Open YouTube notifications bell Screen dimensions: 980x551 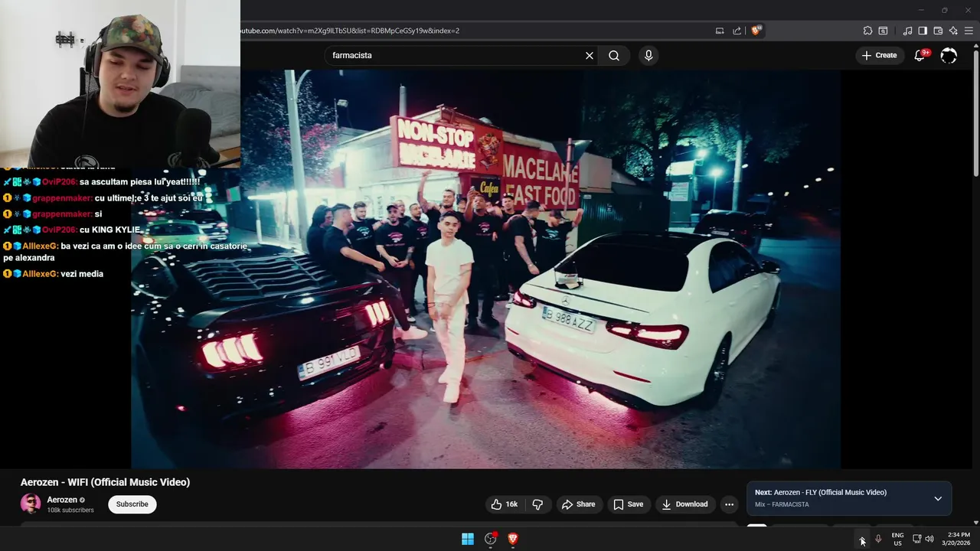[920, 55]
